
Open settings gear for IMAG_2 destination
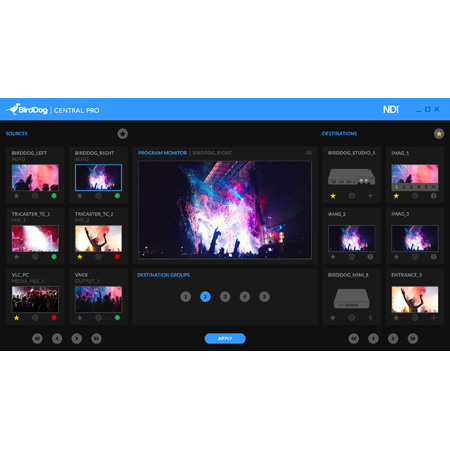tap(351, 257)
